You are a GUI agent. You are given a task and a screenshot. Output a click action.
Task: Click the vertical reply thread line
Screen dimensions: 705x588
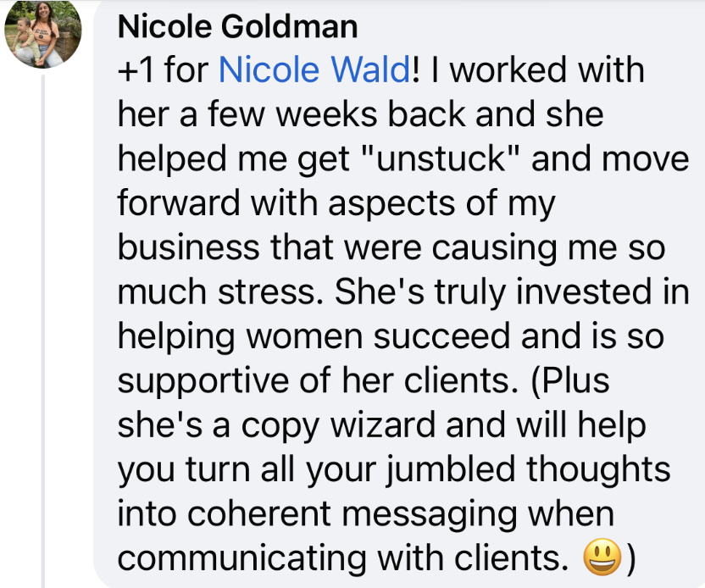coord(43,331)
